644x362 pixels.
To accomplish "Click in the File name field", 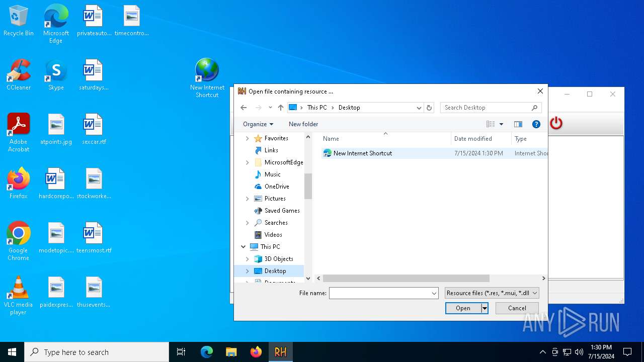I will click(380, 293).
